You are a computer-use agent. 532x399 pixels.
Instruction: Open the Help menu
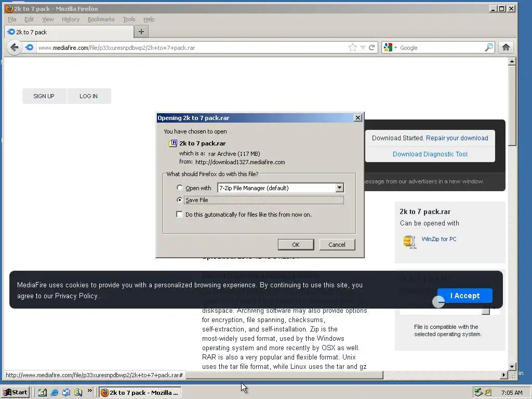click(149, 19)
